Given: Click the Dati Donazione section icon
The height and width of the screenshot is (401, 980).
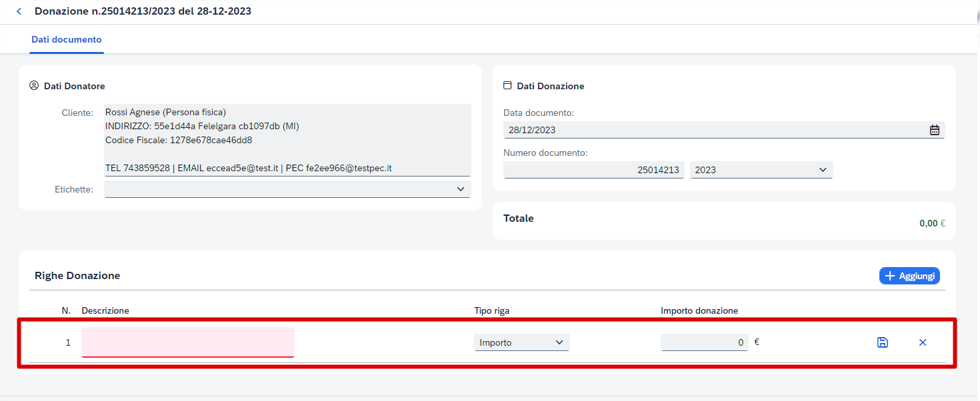Looking at the screenshot, I should [x=507, y=86].
